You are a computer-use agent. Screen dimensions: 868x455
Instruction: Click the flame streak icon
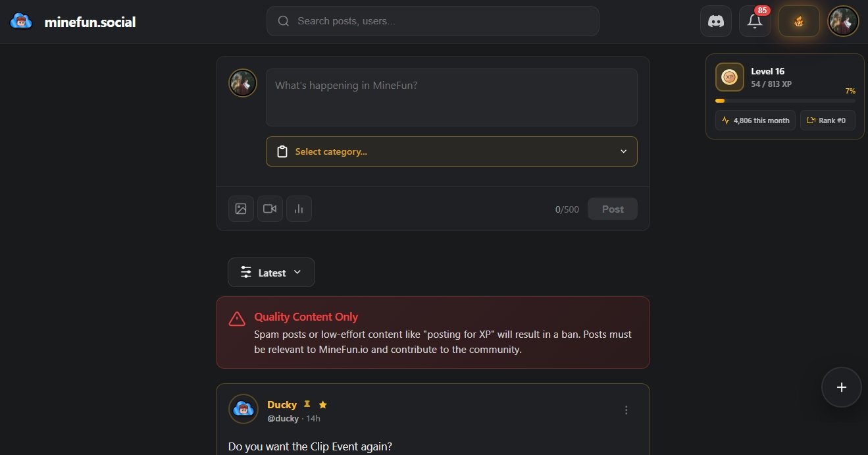click(x=799, y=21)
